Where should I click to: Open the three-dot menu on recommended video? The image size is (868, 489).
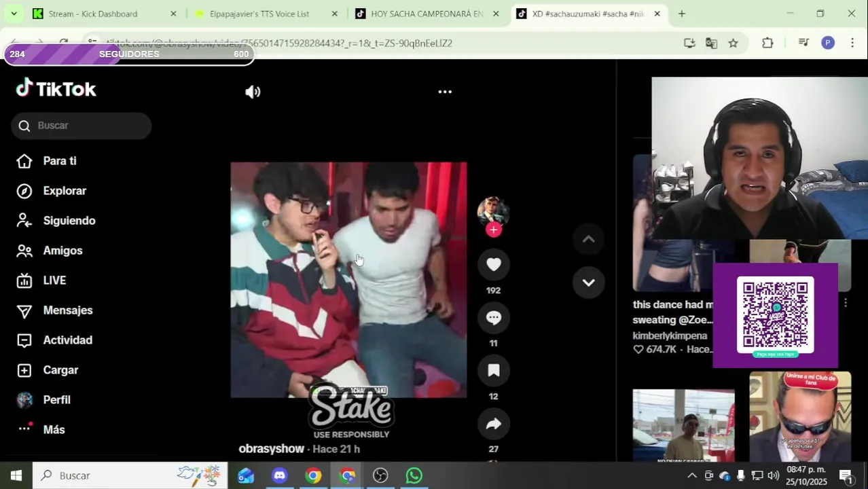click(x=846, y=303)
